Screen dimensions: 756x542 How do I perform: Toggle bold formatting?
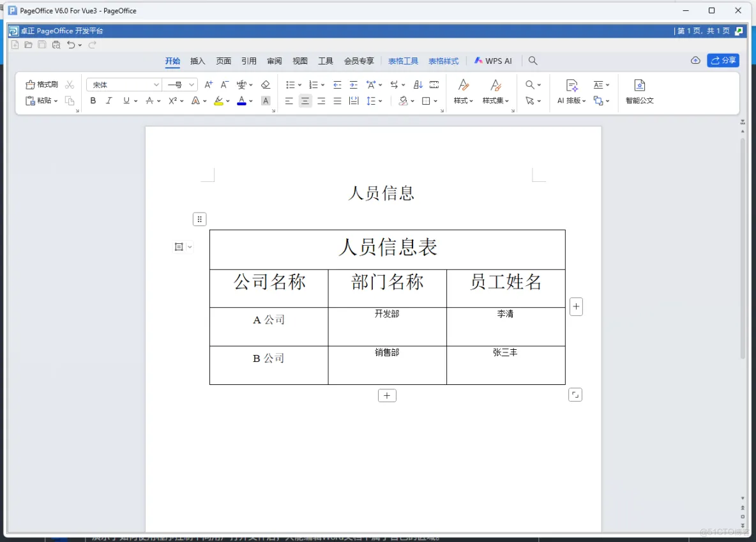pos(93,100)
